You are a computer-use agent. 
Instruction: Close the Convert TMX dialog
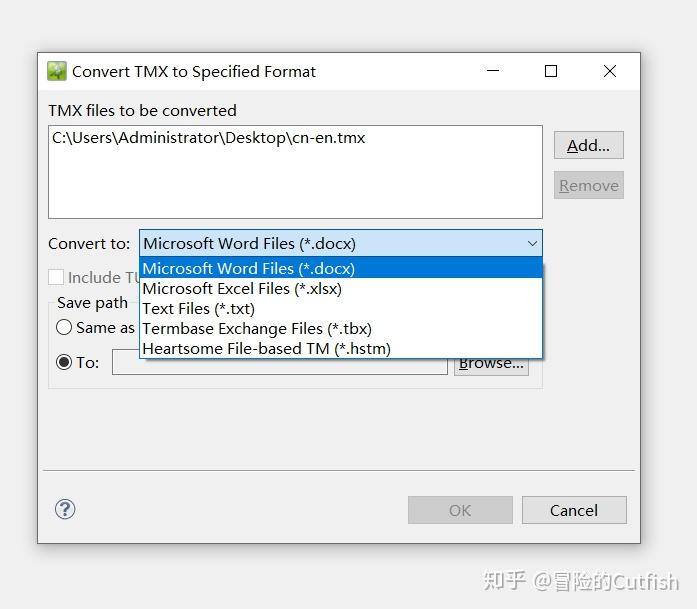(x=610, y=71)
